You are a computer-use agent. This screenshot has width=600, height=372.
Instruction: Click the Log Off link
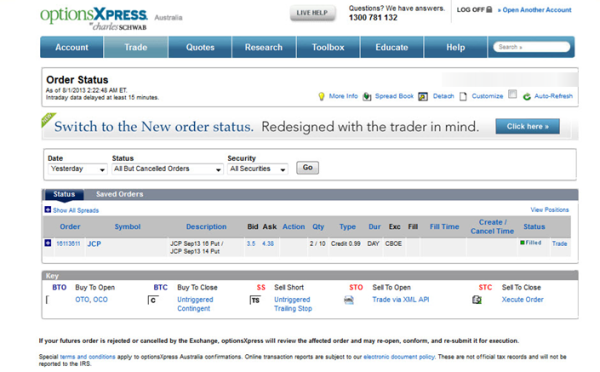tap(471, 10)
